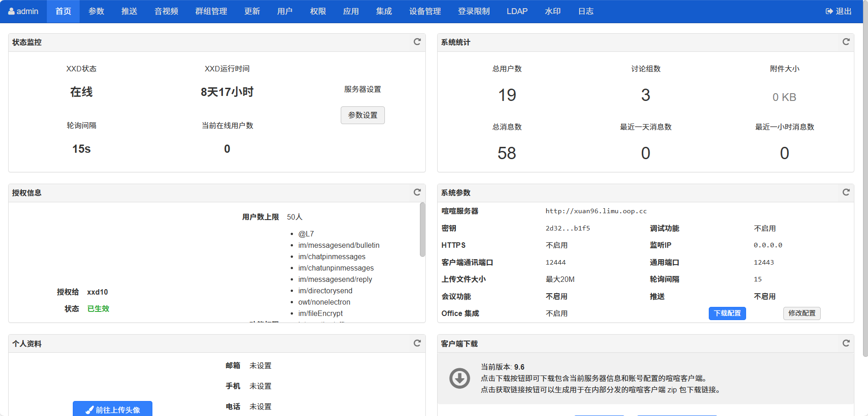Switch to the 音视频 tab
Viewport: 868px width, 416px height.
[166, 11]
